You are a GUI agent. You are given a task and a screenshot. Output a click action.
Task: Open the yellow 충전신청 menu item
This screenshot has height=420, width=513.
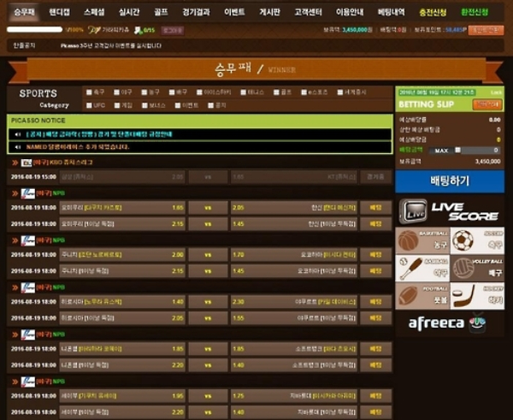[x=433, y=13]
